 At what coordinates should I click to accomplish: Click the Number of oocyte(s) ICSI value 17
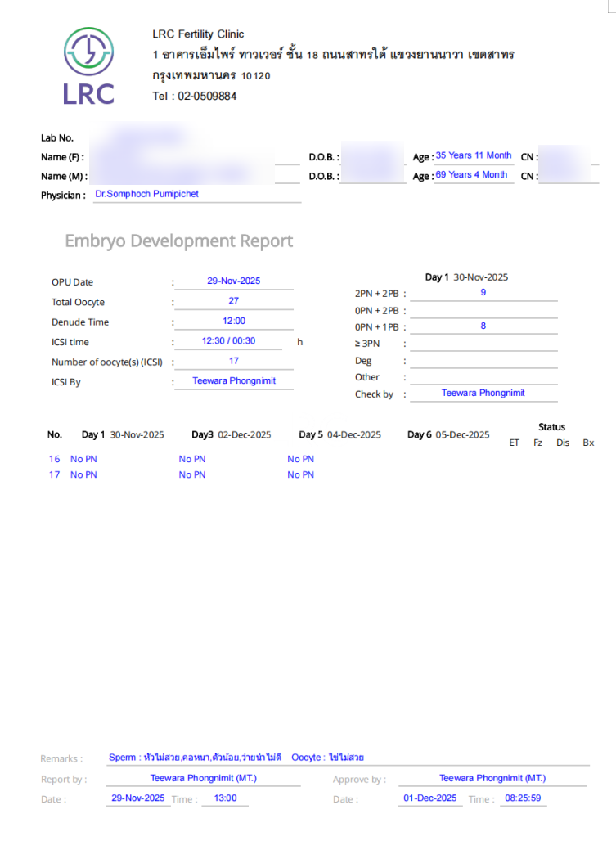point(233,361)
